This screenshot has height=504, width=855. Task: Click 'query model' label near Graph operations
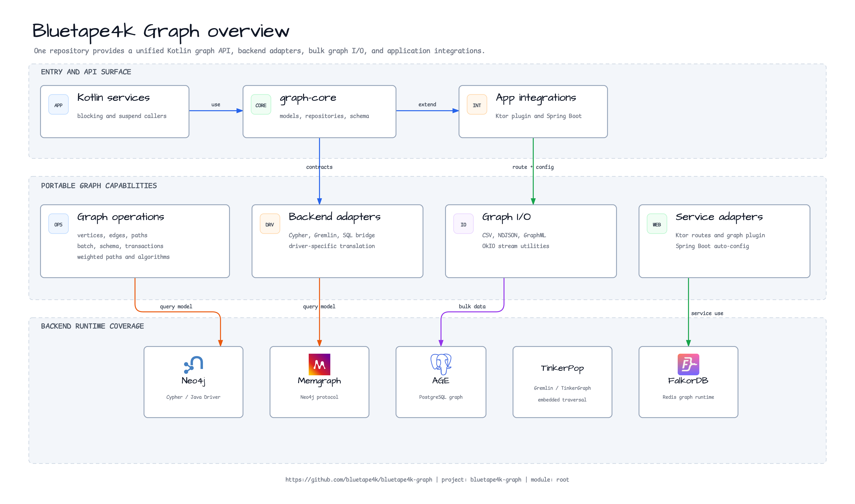pos(176,307)
